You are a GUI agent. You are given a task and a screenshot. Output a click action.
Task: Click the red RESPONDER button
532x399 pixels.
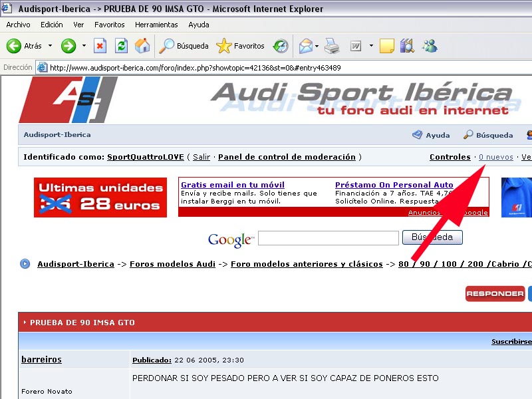coord(495,293)
